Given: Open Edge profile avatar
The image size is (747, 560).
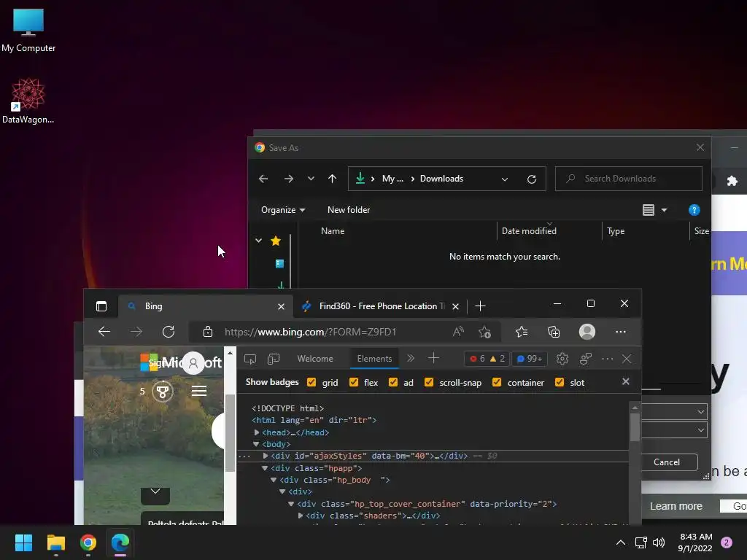Looking at the screenshot, I should pyautogui.click(x=587, y=332).
